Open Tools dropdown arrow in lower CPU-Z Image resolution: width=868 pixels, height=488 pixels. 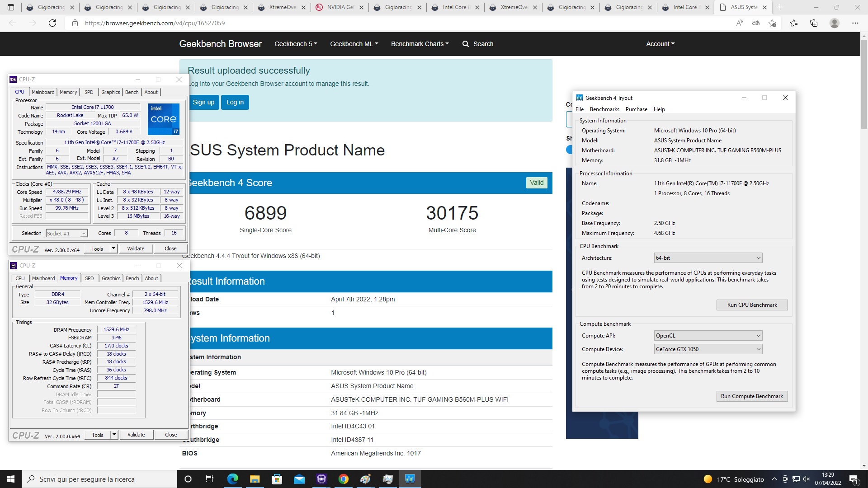(114, 435)
